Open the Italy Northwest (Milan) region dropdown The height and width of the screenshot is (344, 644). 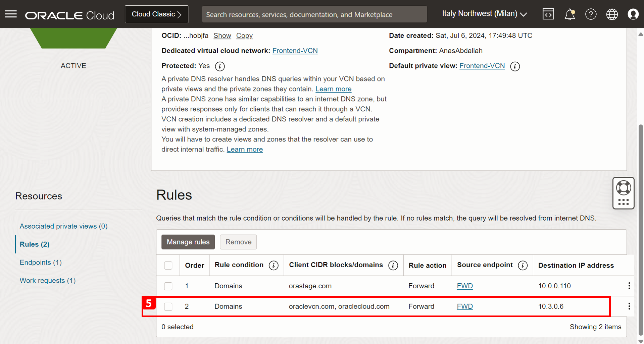(x=485, y=14)
